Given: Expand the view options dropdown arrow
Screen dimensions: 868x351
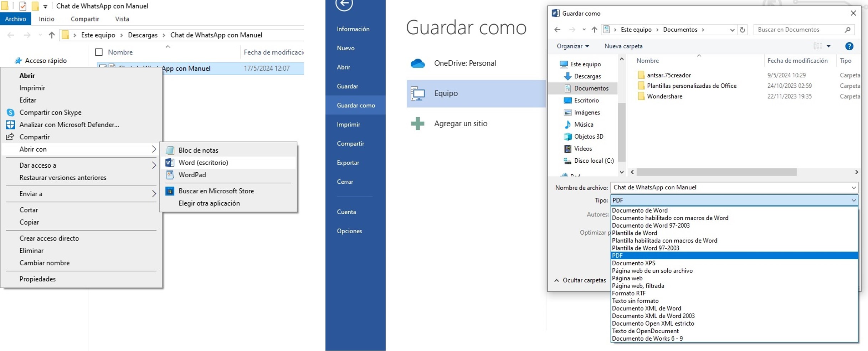Looking at the screenshot, I should pos(828,46).
